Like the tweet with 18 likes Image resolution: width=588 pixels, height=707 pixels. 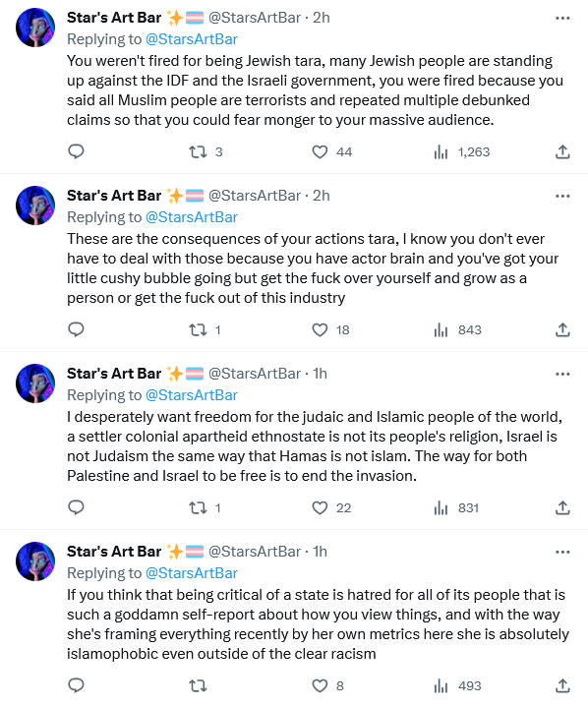pyautogui.click(x=320, y=330)
